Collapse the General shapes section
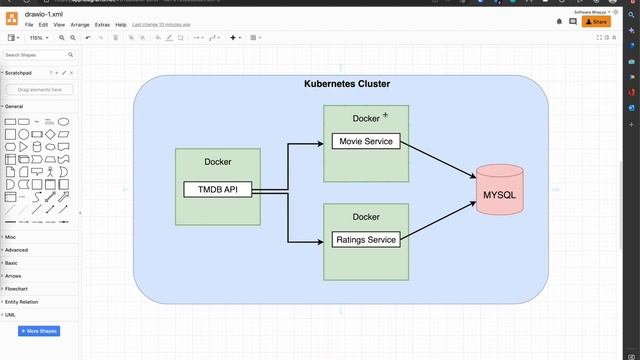Image resolution: width=640 pixels, height=360 pixels. 13,106
